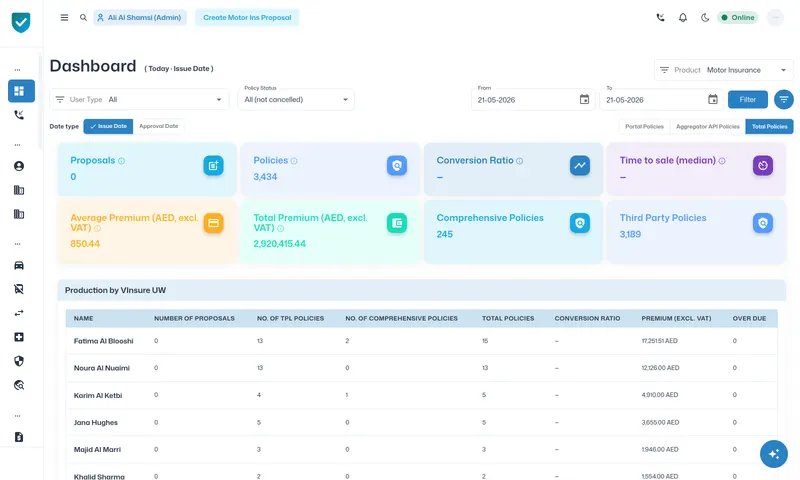Click Create Motor Ins Proposal button
Viewport: 800px width, 480px height.
[247, 17]
